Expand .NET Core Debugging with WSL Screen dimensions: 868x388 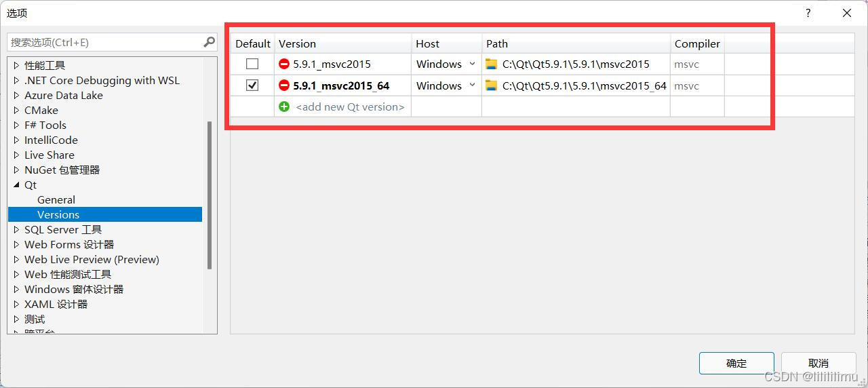(17, 80)
